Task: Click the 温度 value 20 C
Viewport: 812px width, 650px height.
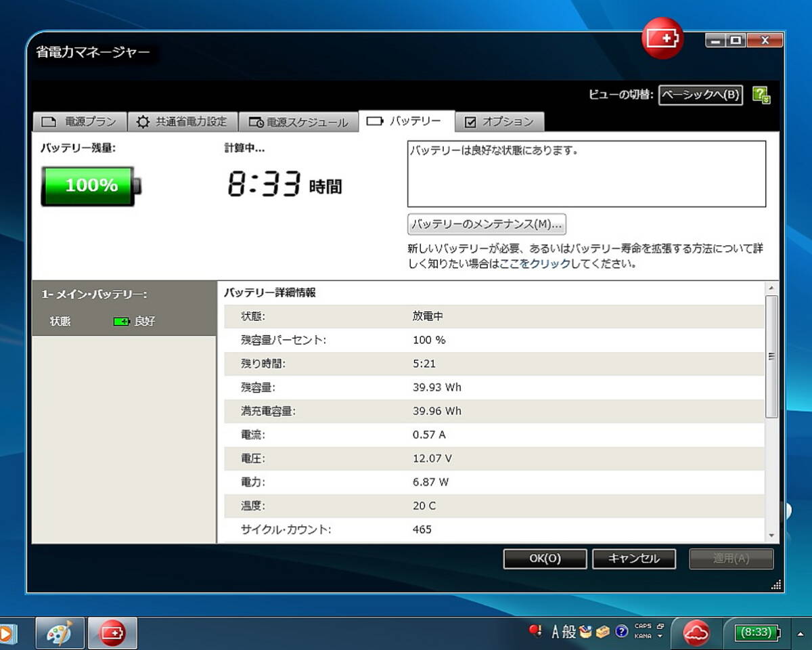Action: tap(424, 506)
